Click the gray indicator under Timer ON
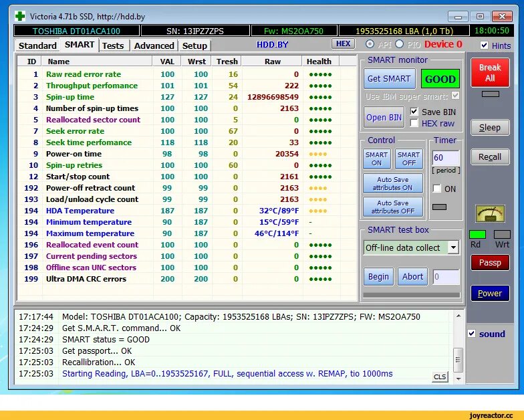 coord(439,207)
